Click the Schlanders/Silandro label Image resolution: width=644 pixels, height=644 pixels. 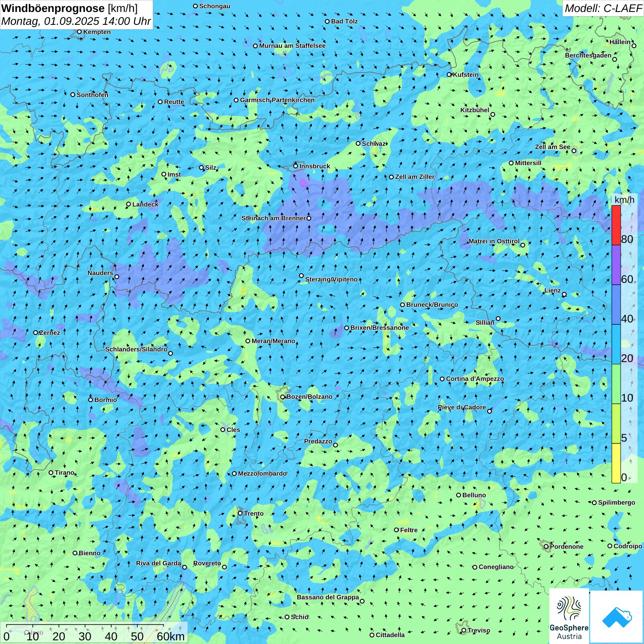136,349
